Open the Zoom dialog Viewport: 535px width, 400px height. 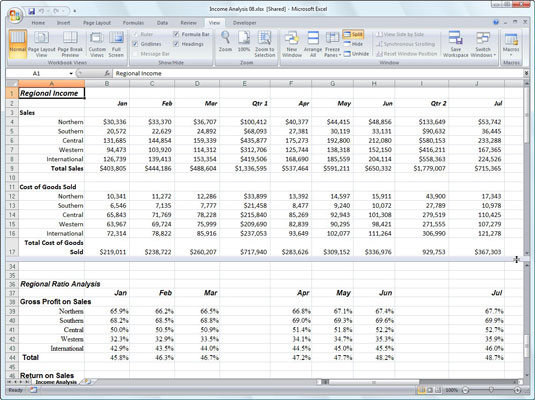225,42
